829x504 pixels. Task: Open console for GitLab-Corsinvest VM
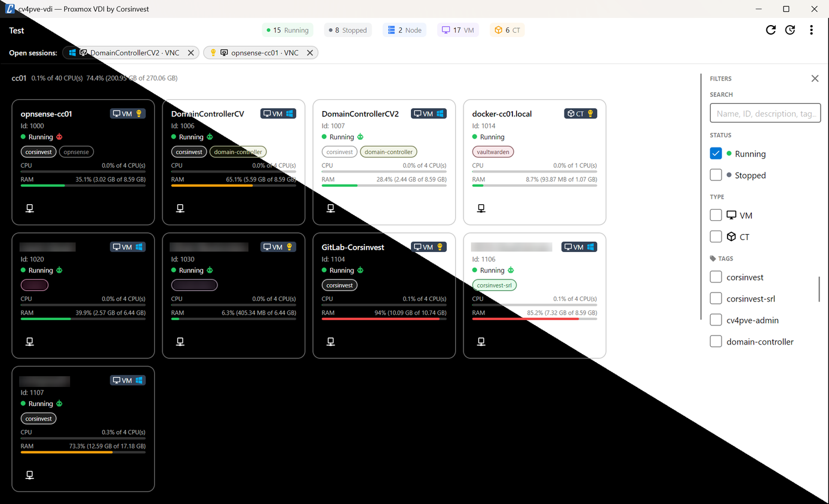(330, 342)
